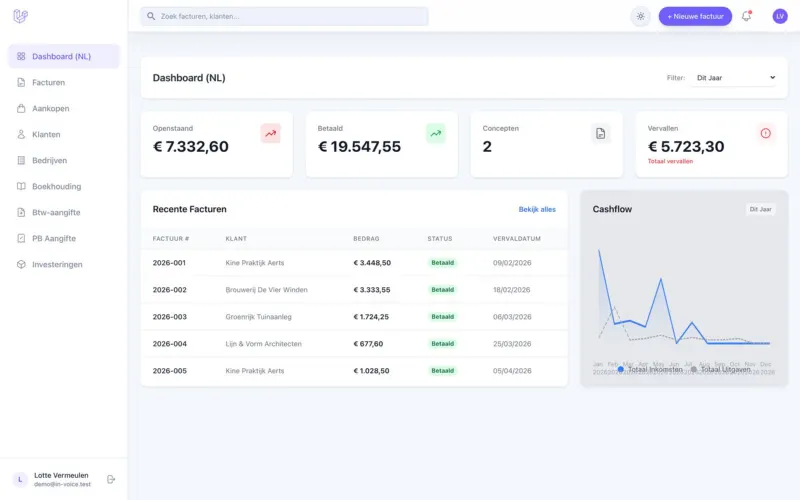Screen dimensions: 800x500
Task: Click the Dit Jaar badge in Cashflow panel
Action: pyautogui.click(x=760, y=209)
